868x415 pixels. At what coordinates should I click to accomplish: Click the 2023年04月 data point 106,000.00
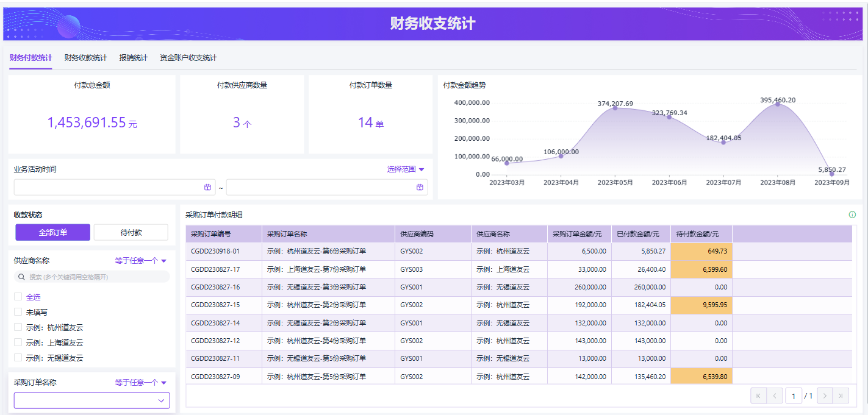pos(561,156)
